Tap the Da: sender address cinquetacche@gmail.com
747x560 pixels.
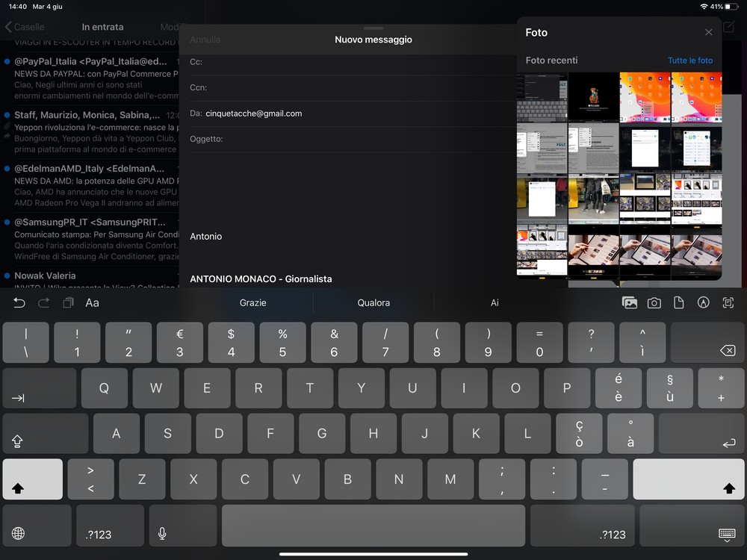tap(253, 113)
